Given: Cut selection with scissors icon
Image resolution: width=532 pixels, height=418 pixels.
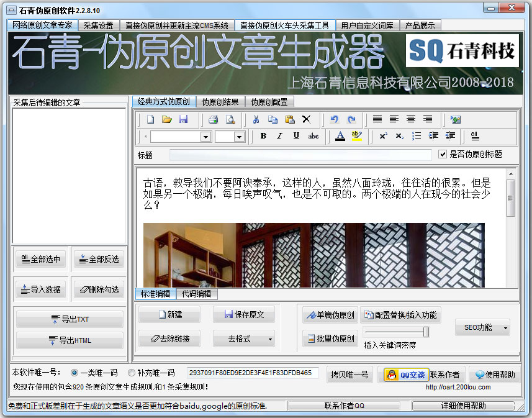Looking at the screenshot, I should (256, 119).
